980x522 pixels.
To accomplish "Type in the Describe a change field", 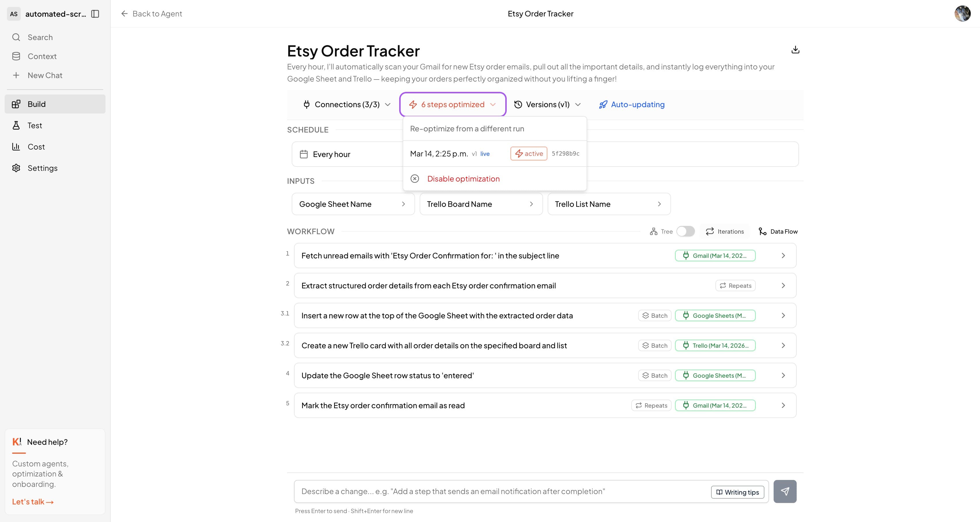I will (x=495, y=491).
